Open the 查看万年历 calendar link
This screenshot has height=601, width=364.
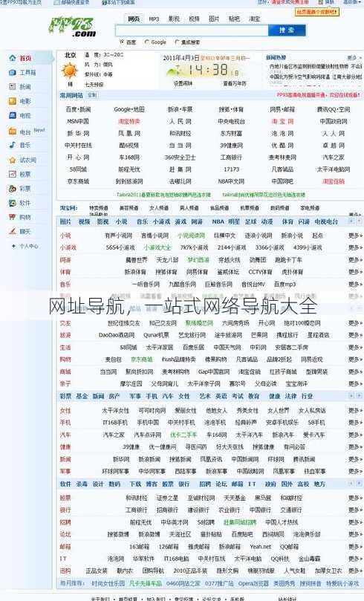pyautogui.click(x=235, y=83)
